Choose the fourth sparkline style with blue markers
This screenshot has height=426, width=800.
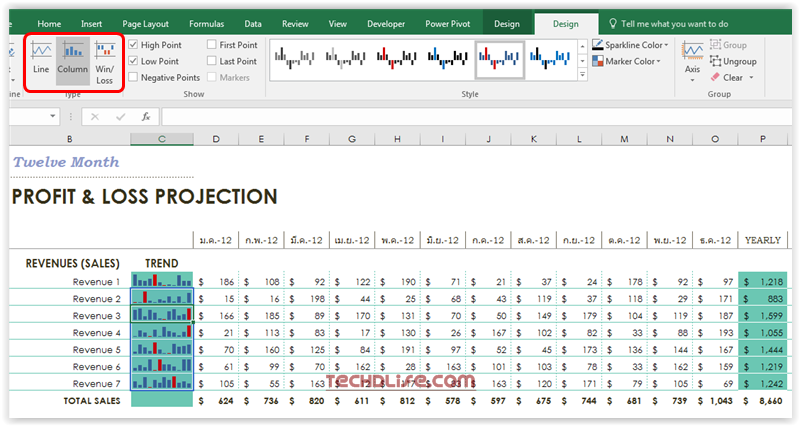point(448,58)
